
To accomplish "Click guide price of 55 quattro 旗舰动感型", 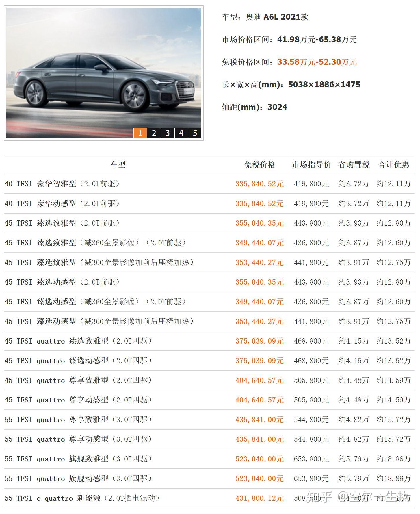I will [311, 478].
